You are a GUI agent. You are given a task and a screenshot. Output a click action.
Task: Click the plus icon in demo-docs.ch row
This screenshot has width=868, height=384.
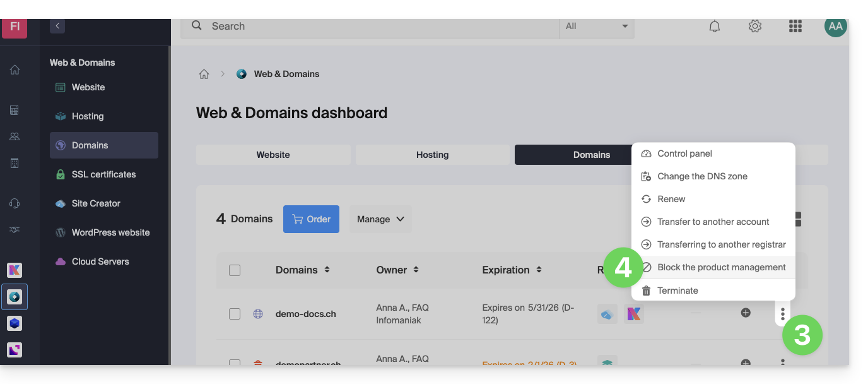pyautogui.click(x=746, y=313)
